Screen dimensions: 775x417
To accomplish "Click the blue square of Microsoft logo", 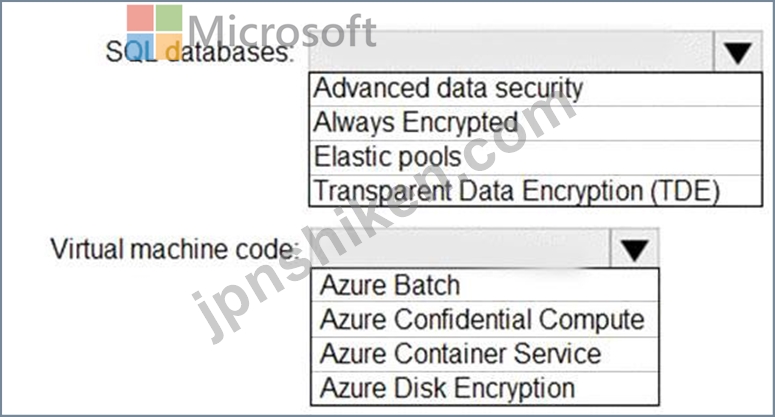I will (140, 47).
